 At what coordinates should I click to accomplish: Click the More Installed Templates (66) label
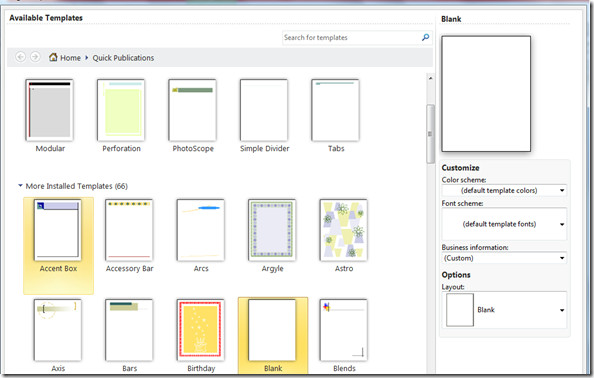click(x=77, y=186)
